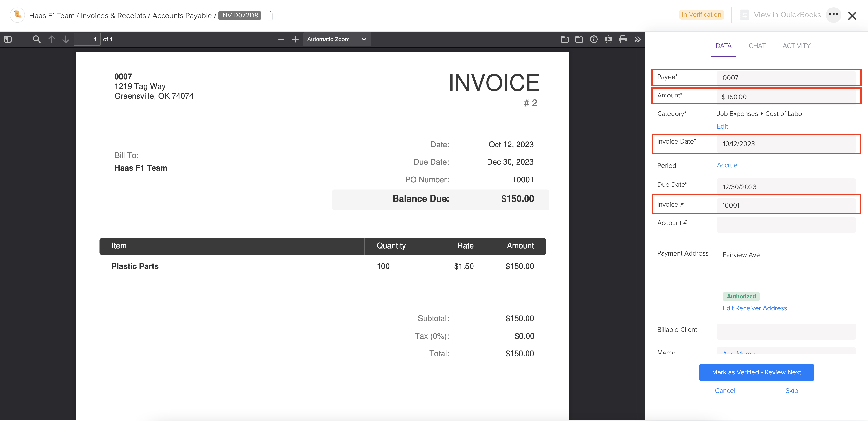
Task: Zoom in the invoice view
Action: (295, 39)
